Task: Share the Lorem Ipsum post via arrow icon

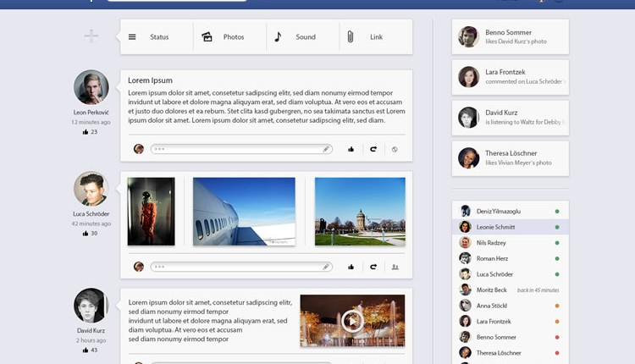Action: click(373, 149)
